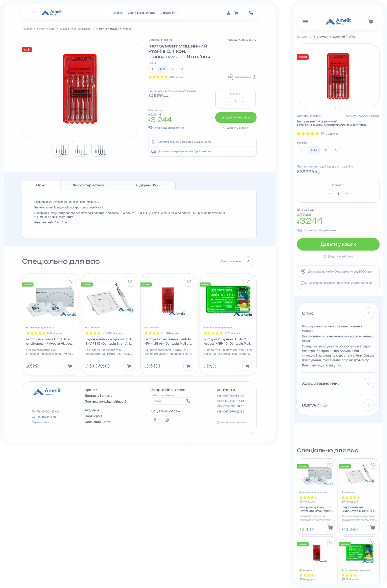
Task: Click third product thumbnail under main image
Action: [99, 149]
